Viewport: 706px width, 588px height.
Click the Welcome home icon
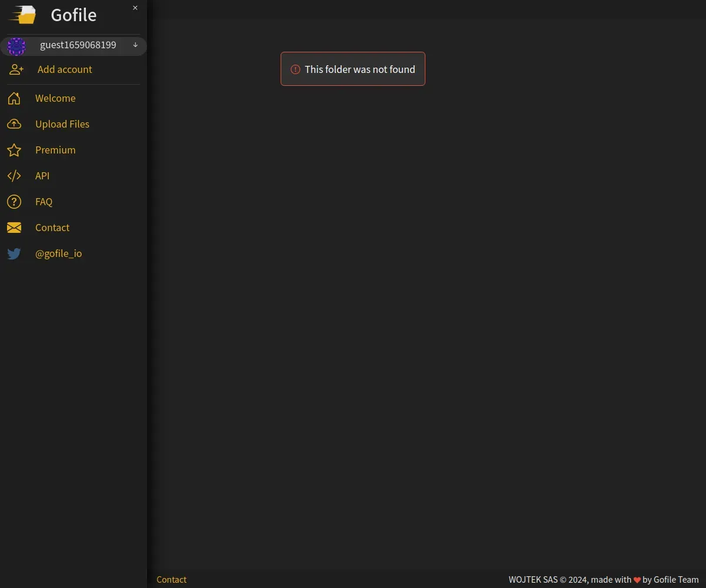point(14,98)
